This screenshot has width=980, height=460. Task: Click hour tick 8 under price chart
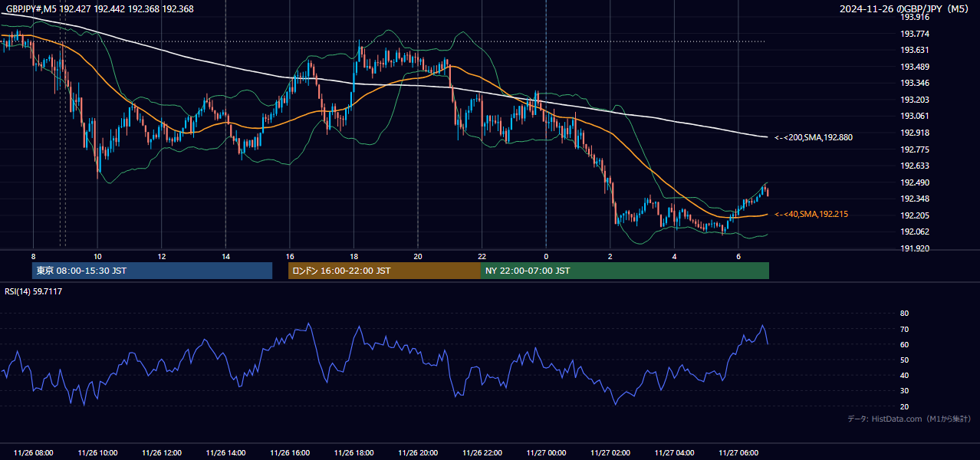(33, 256)
